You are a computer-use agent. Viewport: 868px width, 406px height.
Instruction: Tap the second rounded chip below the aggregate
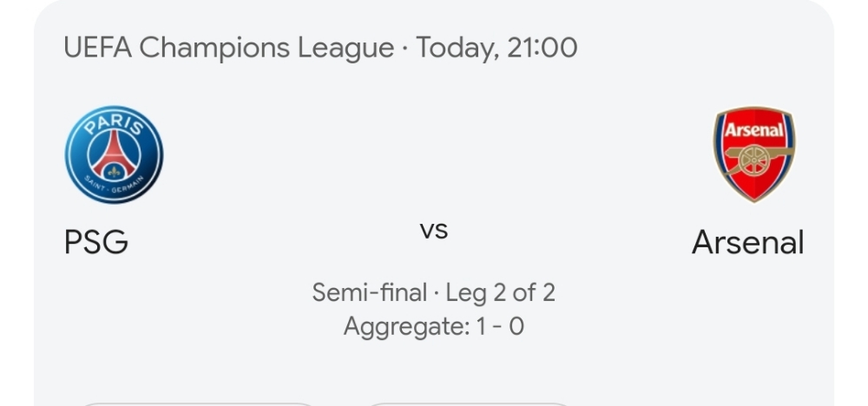pyautogui.click(x=469, y=404)
